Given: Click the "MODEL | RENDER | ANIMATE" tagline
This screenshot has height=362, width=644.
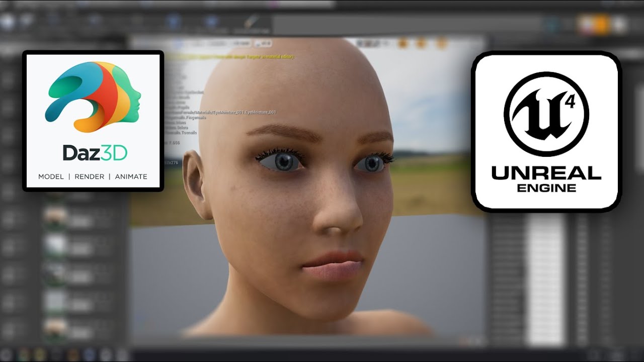Looking at the screenshot, I should pos(93,176).
